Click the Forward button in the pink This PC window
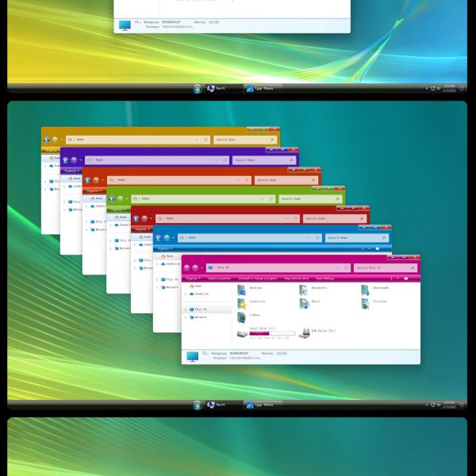The image size is (476, 476). (x=195, y=268)
